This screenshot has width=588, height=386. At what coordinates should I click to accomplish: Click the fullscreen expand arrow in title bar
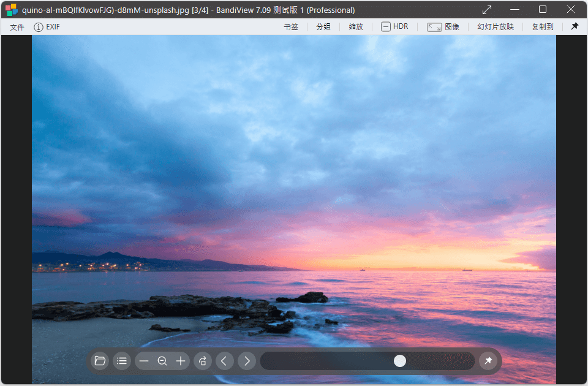click(486, 10)
